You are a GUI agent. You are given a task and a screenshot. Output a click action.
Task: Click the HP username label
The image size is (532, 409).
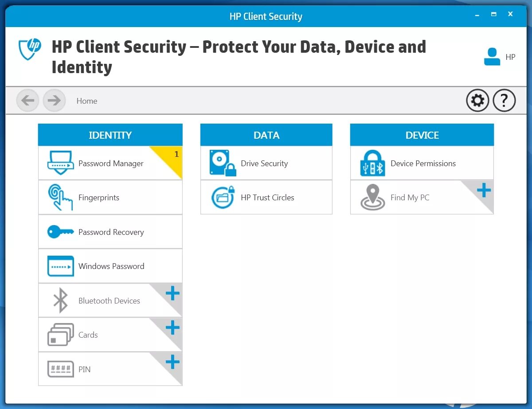tap(510, 57)
